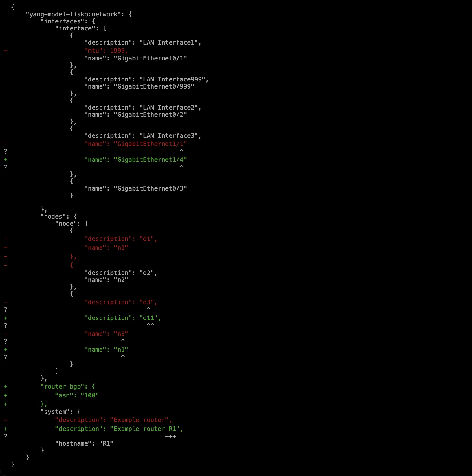The height and width of the screenshot is (476, 472).
Task: Click the "hostname": "R1" line
Action: (x=84, y=443)
